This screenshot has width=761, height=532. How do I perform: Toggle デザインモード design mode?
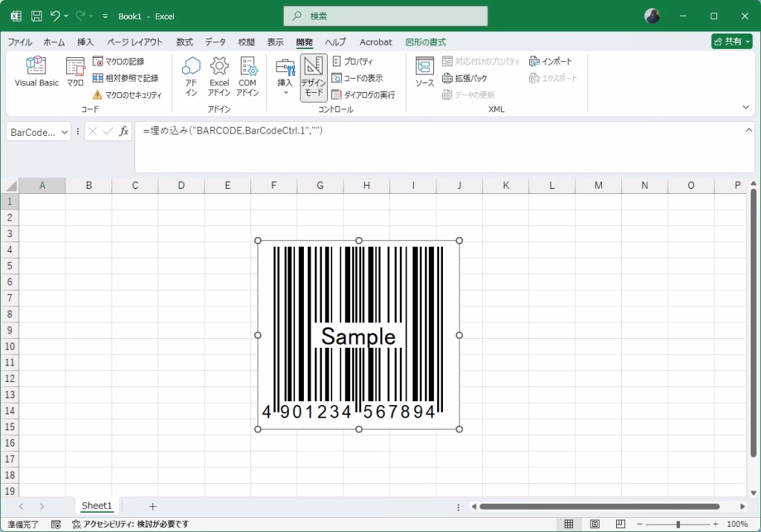[314, 78]
